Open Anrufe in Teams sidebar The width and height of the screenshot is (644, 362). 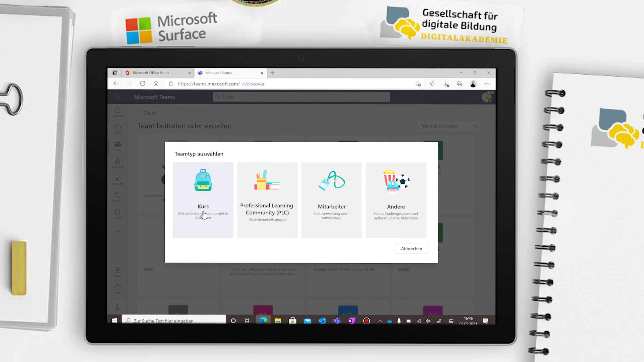click(x=118, y=197)
